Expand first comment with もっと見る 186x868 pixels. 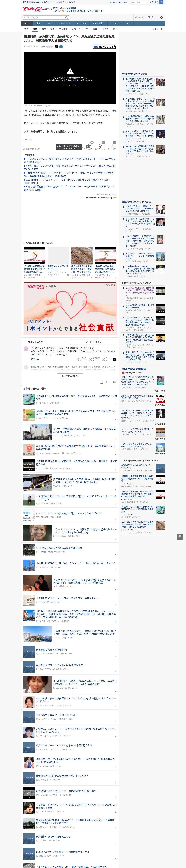62,354
